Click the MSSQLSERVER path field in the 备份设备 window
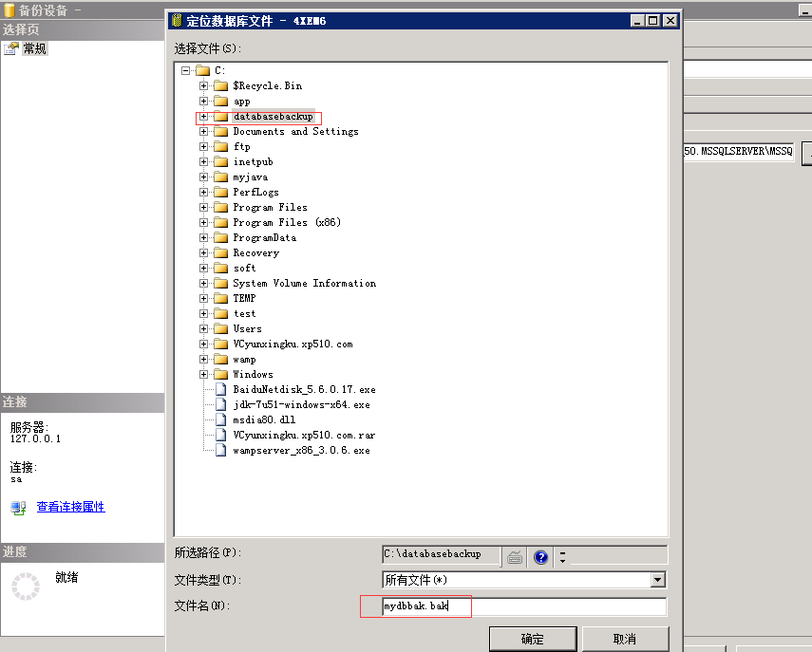812x652 pixels. click(x=739, y=152)
